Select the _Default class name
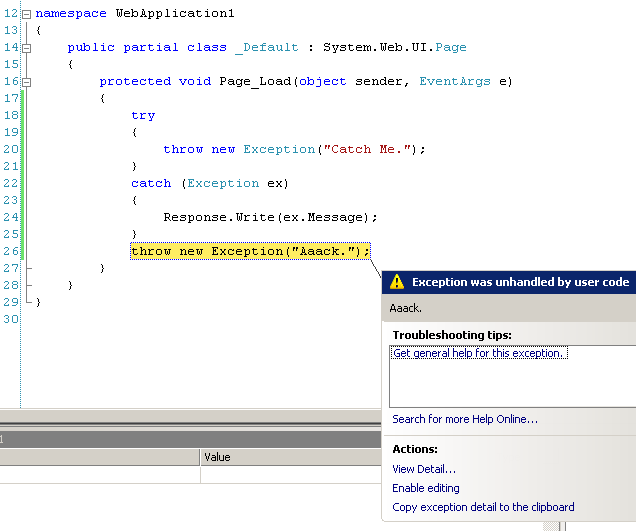Viewport: 636px width, 531px height. point(267,47)
